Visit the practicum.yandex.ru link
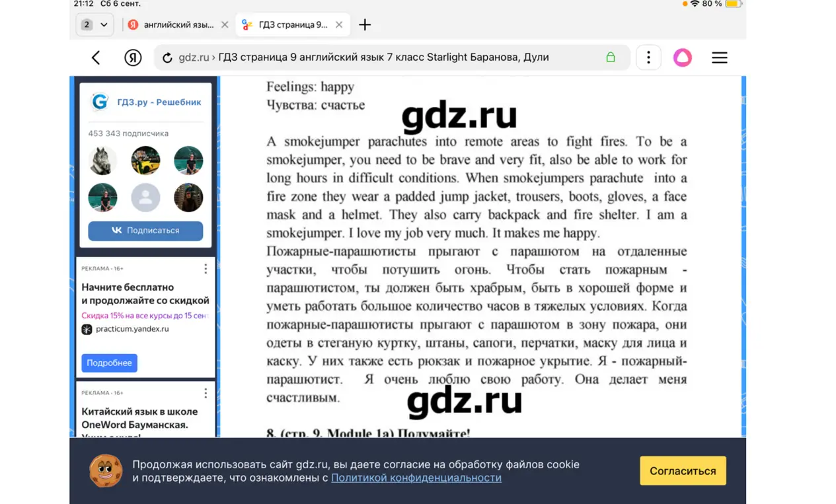The image size is (836, 504). (132, 329)
